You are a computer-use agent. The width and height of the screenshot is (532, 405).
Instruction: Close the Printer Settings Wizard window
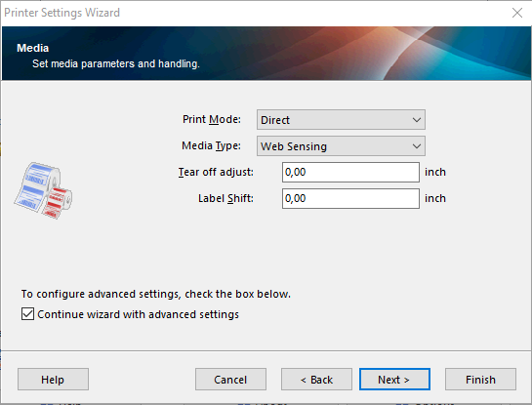(x=517, y=13)
